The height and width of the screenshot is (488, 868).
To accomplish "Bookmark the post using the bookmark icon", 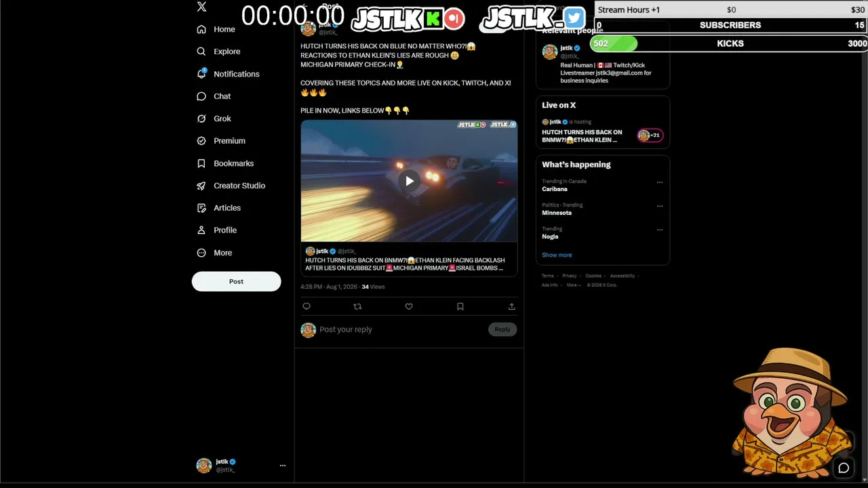I will (x=460, y=306).
